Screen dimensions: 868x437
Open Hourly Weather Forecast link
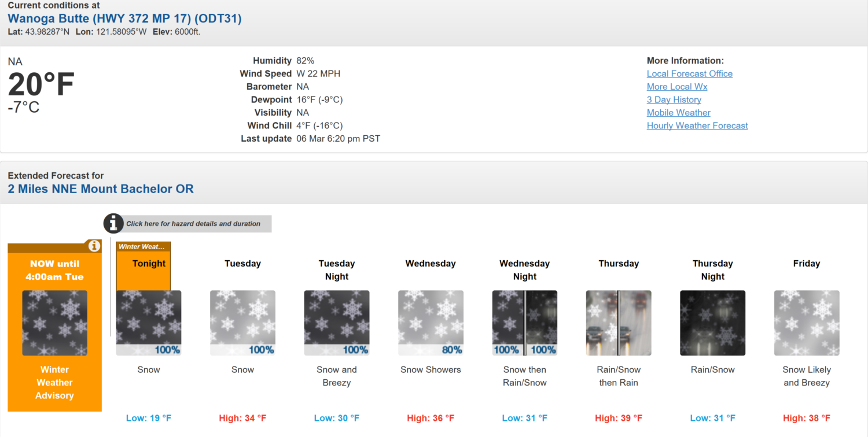click(x=697, y=125)
